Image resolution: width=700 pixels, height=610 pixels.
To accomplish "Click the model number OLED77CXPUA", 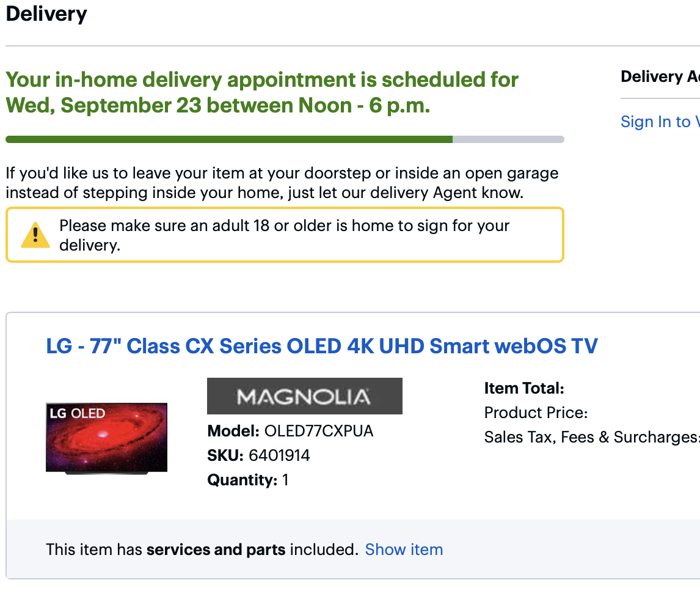I will (x=318, y=431).
